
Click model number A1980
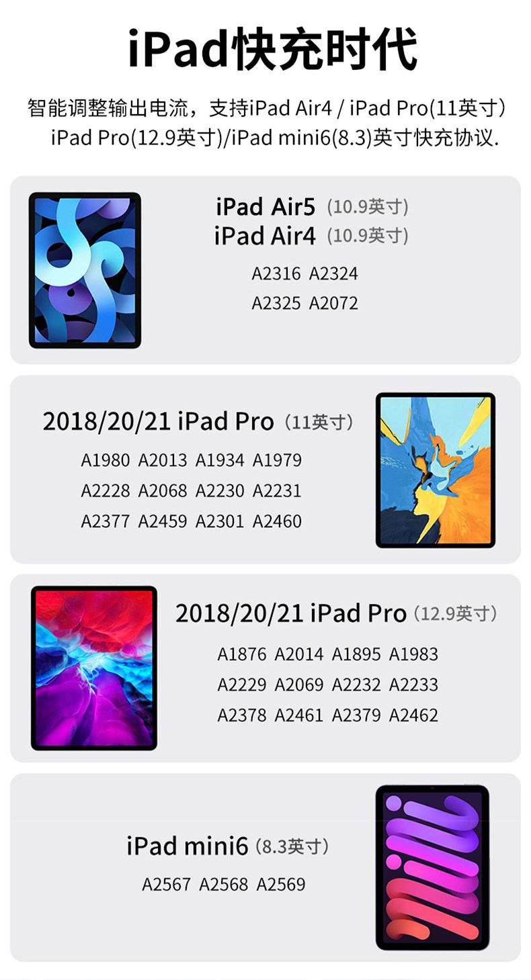[x=106, y=460]
